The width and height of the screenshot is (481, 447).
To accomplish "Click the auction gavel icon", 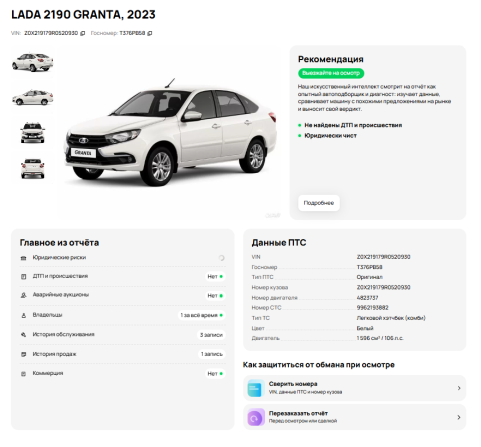I will (x=23, y=295).
